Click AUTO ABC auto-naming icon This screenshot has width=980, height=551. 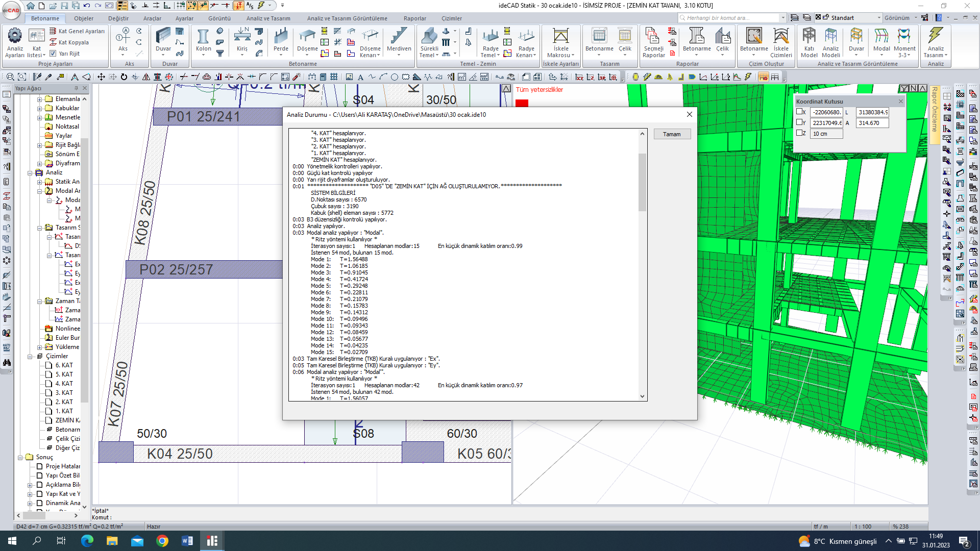[x=7, y=347]
